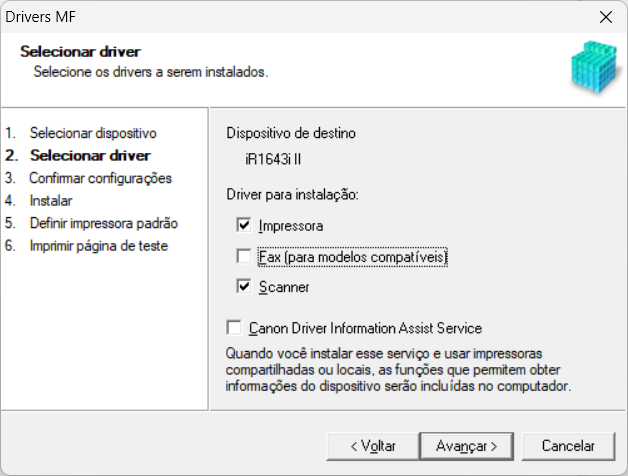Select step 1 Selecionar dispositivo
The height and width of the screenshot is (476, 628).
(92, 132)
